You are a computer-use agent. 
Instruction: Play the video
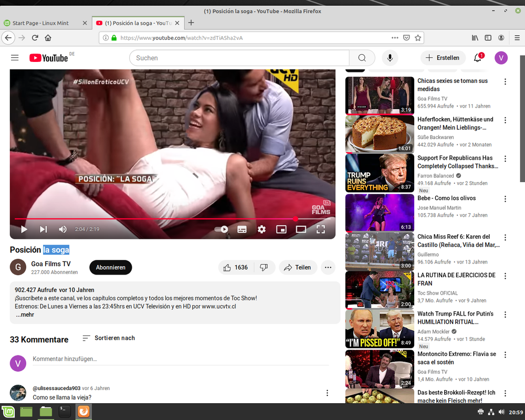24,229
